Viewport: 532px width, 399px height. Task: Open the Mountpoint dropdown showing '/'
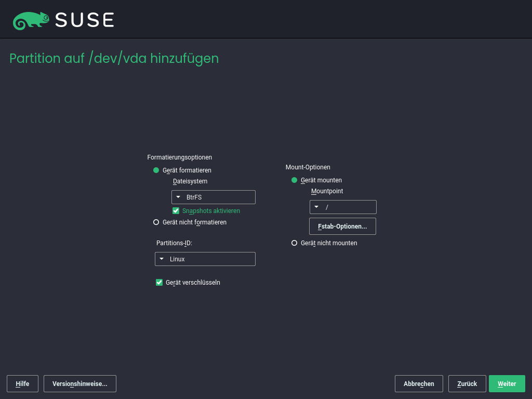343,207
